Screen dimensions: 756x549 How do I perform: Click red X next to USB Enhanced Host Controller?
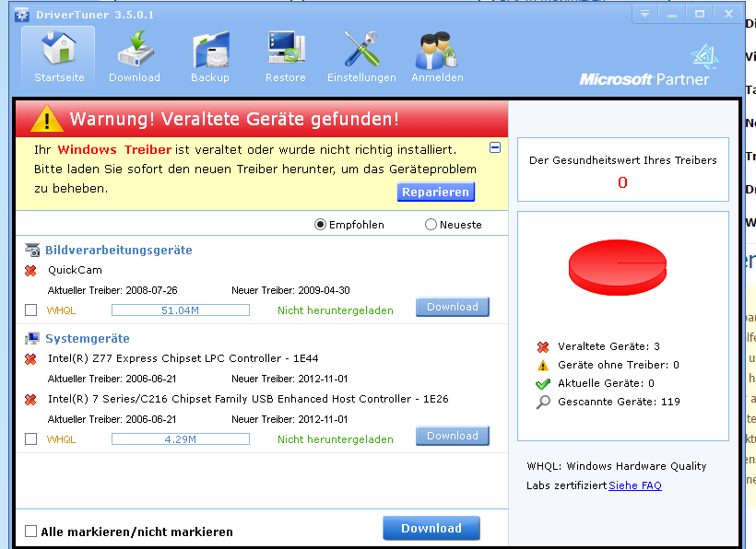30,399
